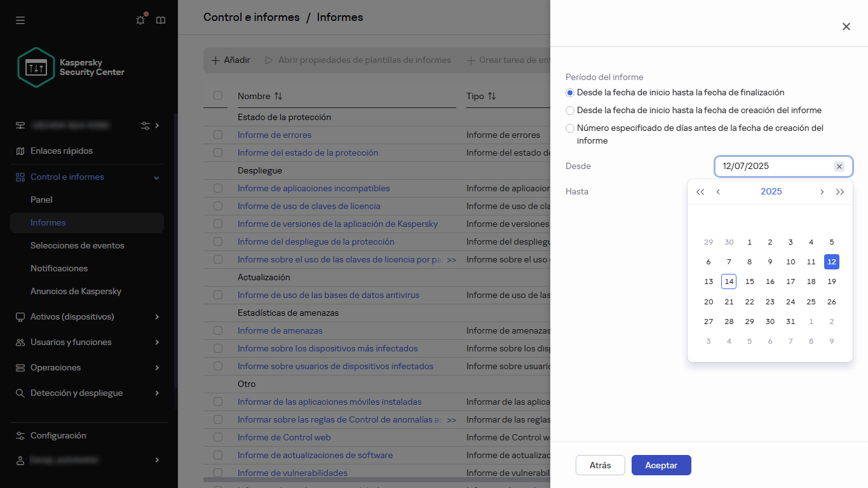Viewport: 868px width, 488px height.
Task: Open the notifications bell icon
Action: [x=140, y=20]
